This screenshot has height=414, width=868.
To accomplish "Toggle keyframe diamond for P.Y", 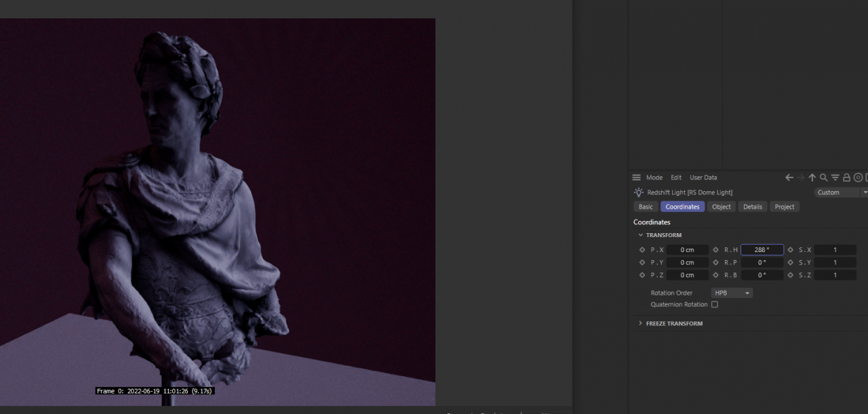I will click(642, 262).
